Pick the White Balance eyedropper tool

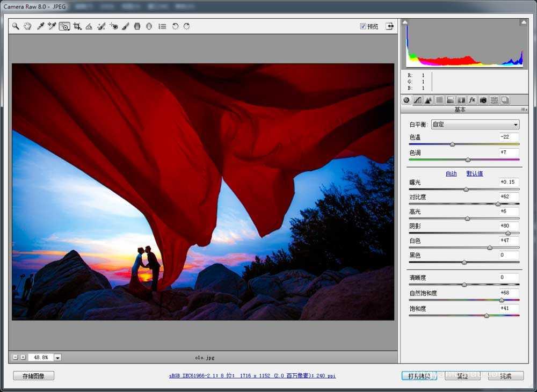coord(40,26)
